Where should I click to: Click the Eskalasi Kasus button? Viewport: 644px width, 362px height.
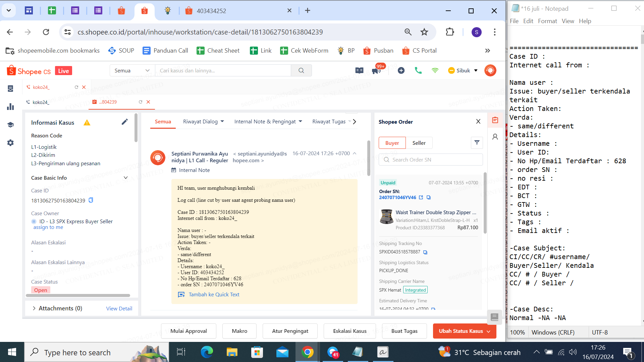click(350, 331)
